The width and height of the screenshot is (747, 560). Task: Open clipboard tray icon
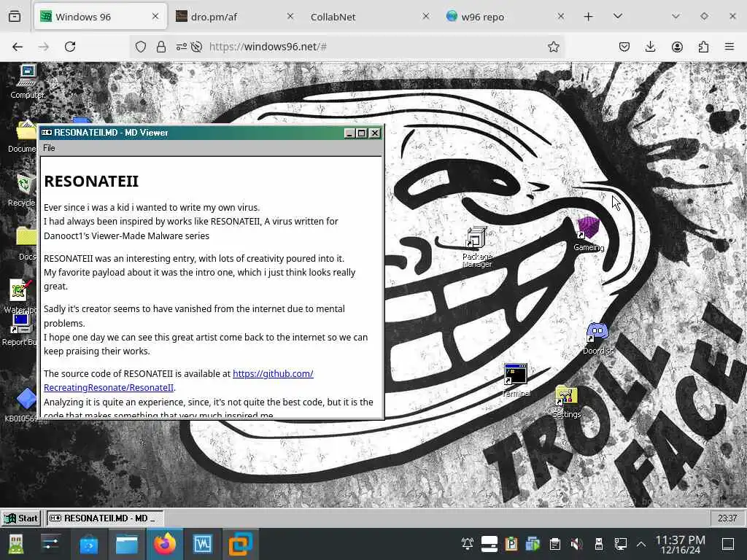click(x=554, y=544)
